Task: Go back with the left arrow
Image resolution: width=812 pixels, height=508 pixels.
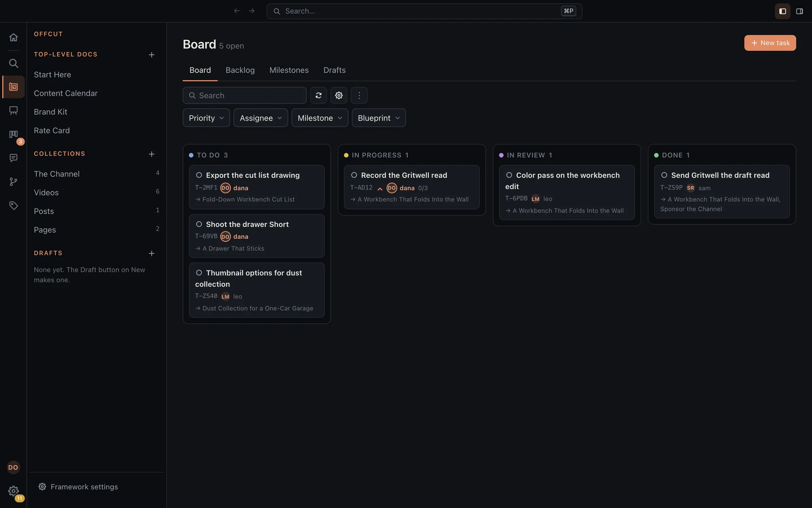Action: point(237,11)
